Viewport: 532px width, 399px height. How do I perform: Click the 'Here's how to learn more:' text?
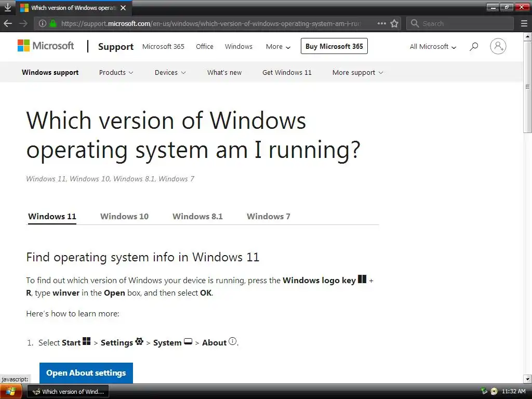tap(73, 313)
